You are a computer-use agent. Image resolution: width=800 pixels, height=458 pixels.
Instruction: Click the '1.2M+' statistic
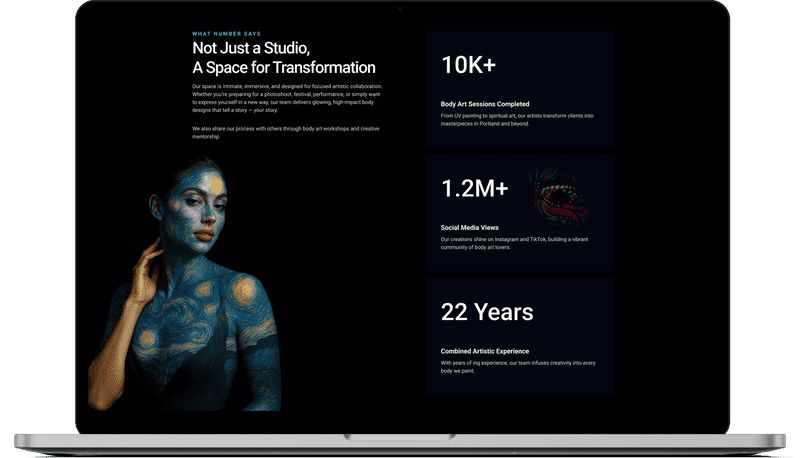(x=474, y=189)
